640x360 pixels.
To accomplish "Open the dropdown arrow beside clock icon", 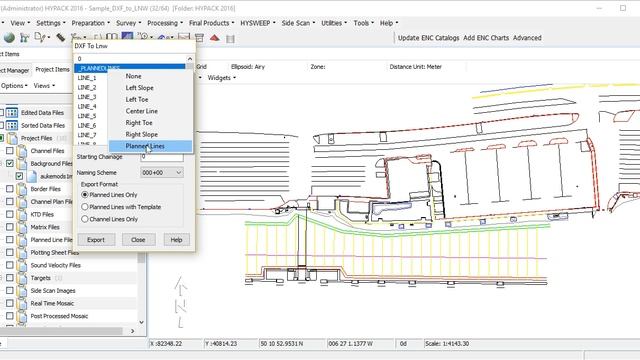I will (x=151, y=38).
